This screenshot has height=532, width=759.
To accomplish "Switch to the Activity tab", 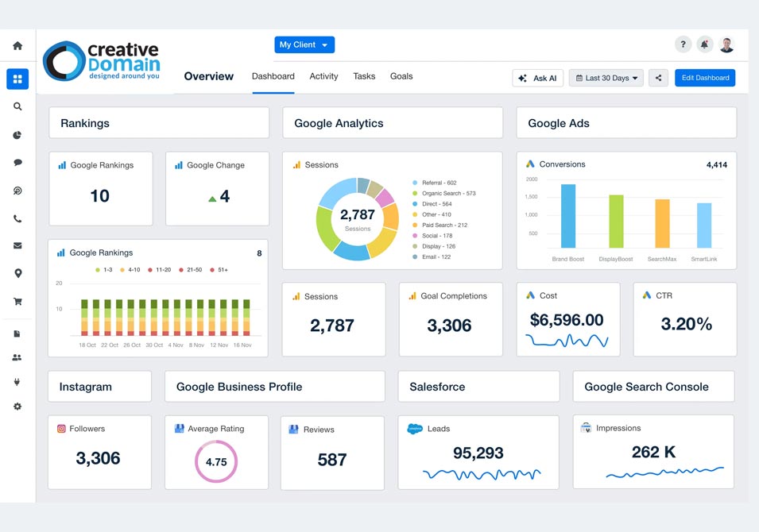I will pyautogui.click(x=323, y=76).
